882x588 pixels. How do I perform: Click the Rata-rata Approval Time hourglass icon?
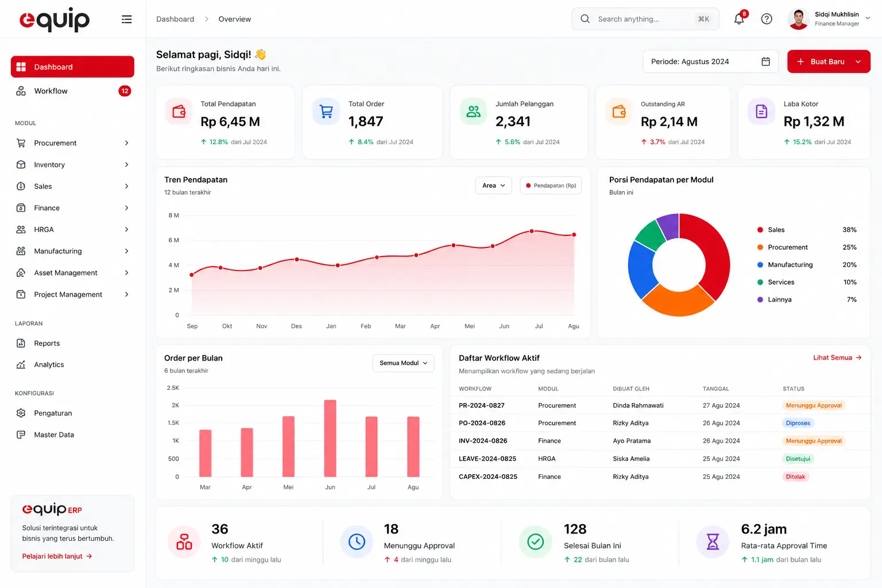pyautogui.click(x=713, y=541)
